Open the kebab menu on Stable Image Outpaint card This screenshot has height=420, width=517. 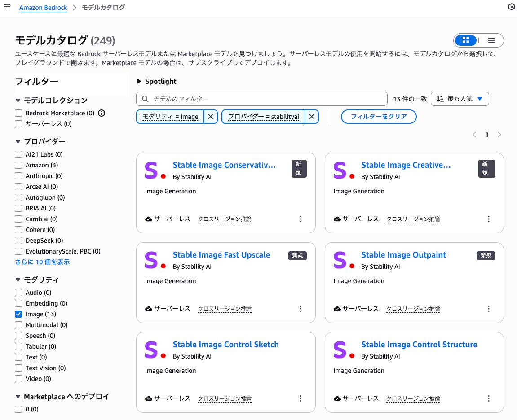coord(489,309)
